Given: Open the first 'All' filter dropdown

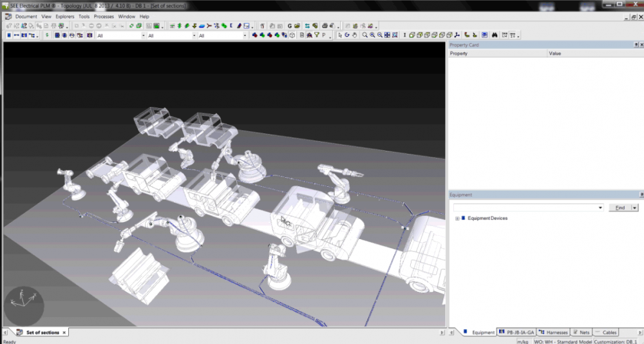Looking at the screenshot, I should coord(143,36).
